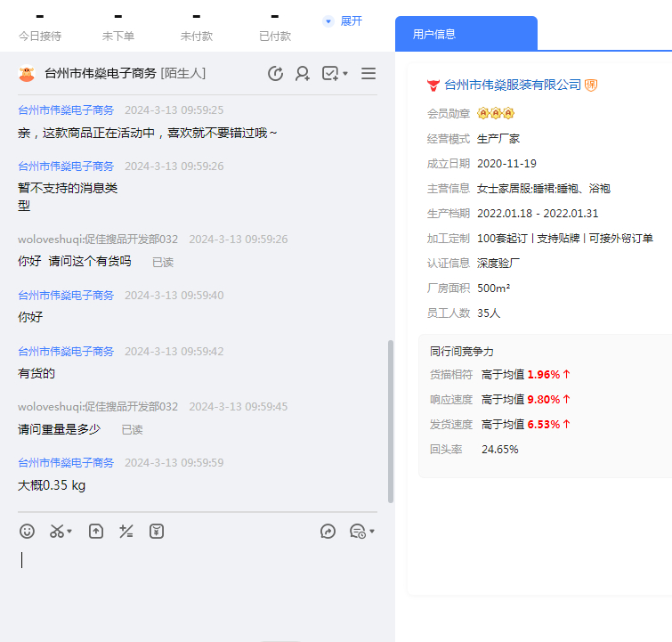The height and width of the screenshot is (642, 672).
Task: Open the 台州市伟燊服装有限公司 company link
Action: click(512, 85)
